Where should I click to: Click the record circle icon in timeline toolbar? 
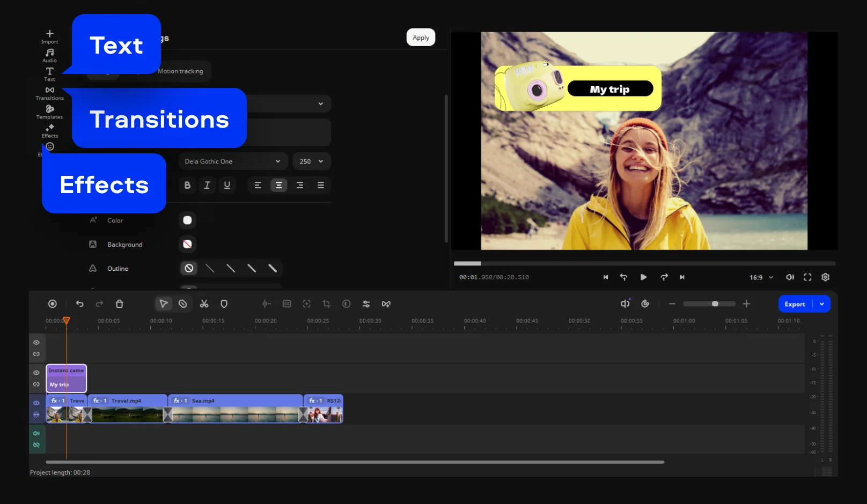53,304
